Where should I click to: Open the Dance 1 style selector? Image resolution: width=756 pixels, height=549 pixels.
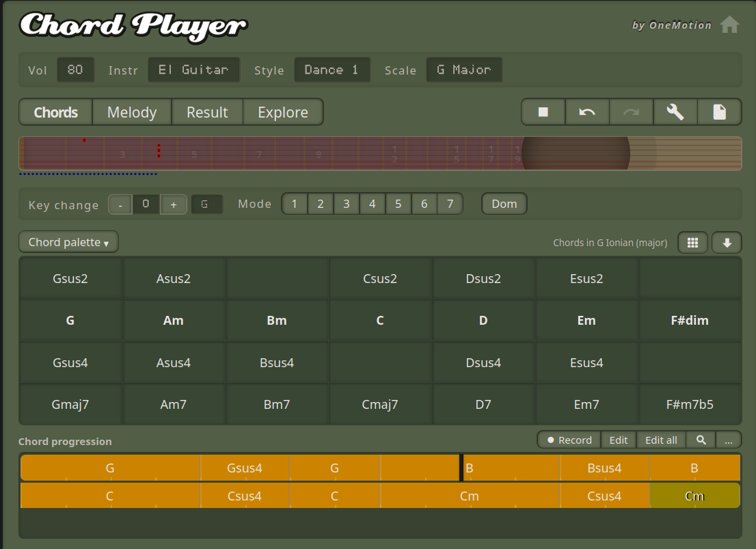click(x=332, y=70)
